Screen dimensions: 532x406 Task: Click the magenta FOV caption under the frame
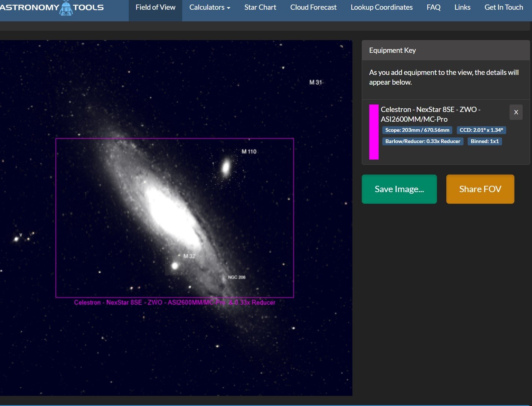(175, 302)
